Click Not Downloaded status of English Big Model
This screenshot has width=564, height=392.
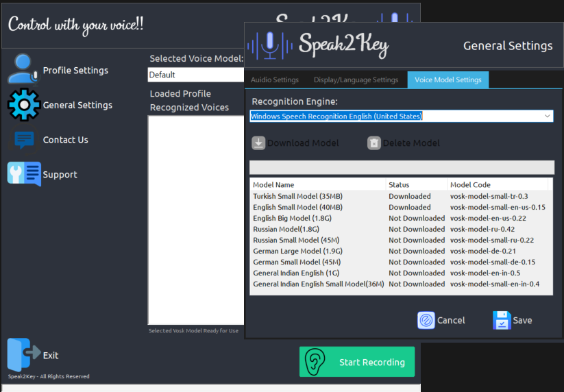pyautogui.click(x=417, y=218)
